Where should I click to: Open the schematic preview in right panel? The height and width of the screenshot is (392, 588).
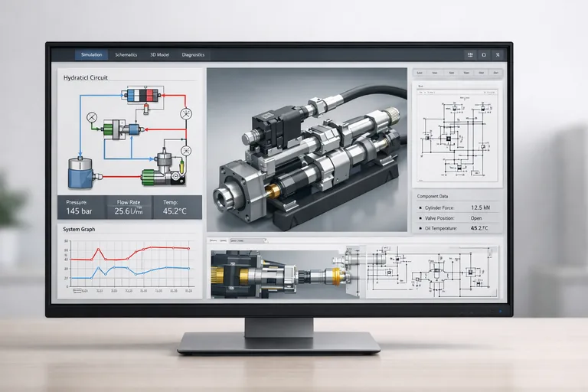(458, 134)
